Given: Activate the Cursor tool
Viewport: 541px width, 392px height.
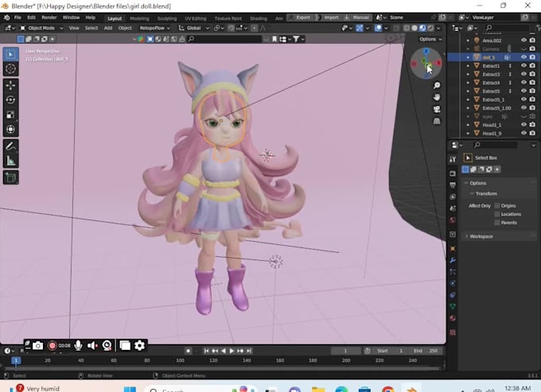Looking at the screenshot, I should pyautogui.click(x=10, y=69).
